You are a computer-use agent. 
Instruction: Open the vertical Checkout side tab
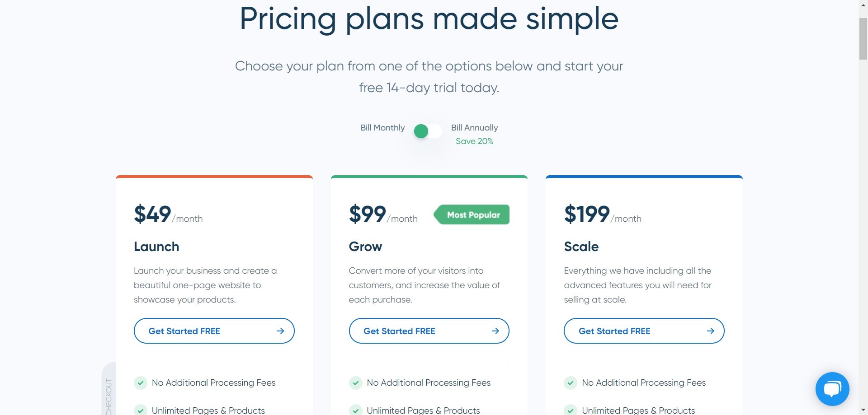108,393
